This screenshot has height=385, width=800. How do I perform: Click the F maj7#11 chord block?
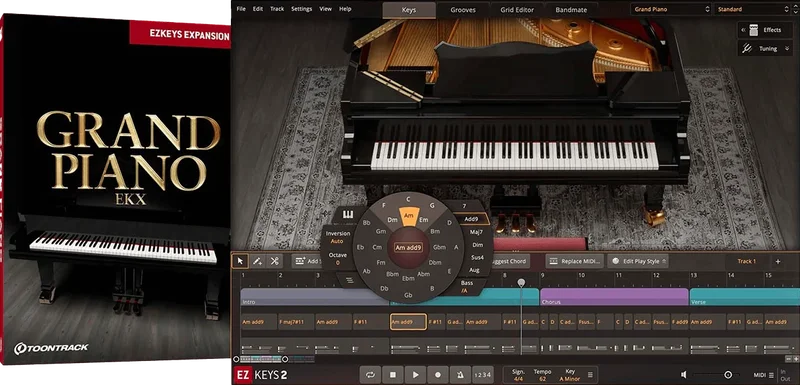pyautogui.click(x=296, y=322)
